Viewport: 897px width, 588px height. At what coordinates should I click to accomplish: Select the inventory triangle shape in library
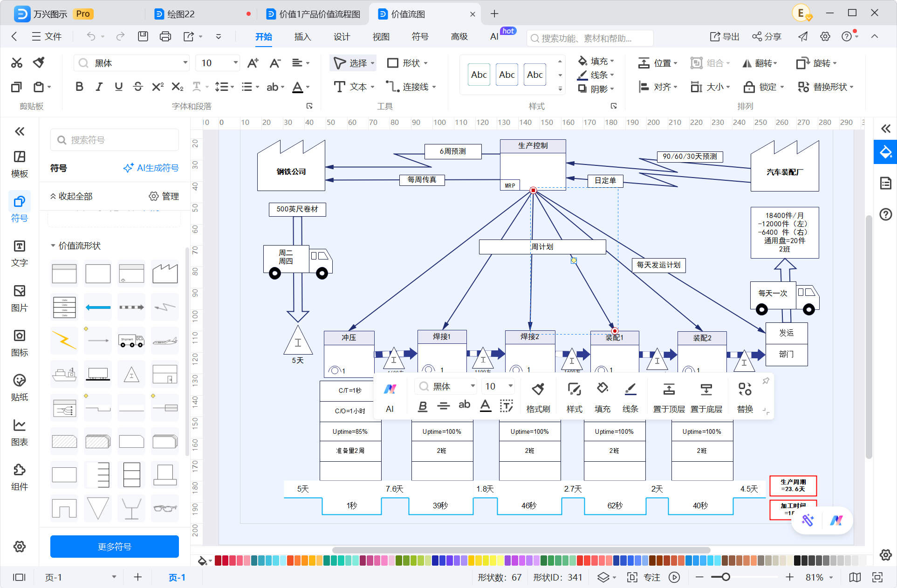[x=131, y=374]
